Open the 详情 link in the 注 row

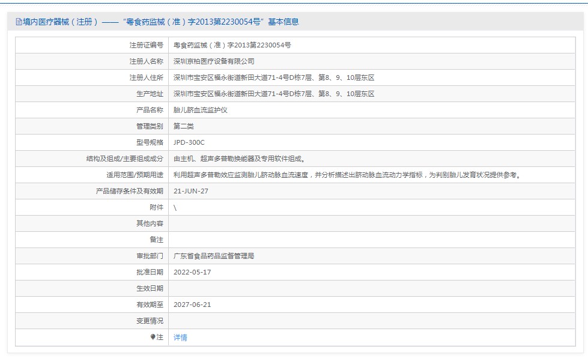180,338
